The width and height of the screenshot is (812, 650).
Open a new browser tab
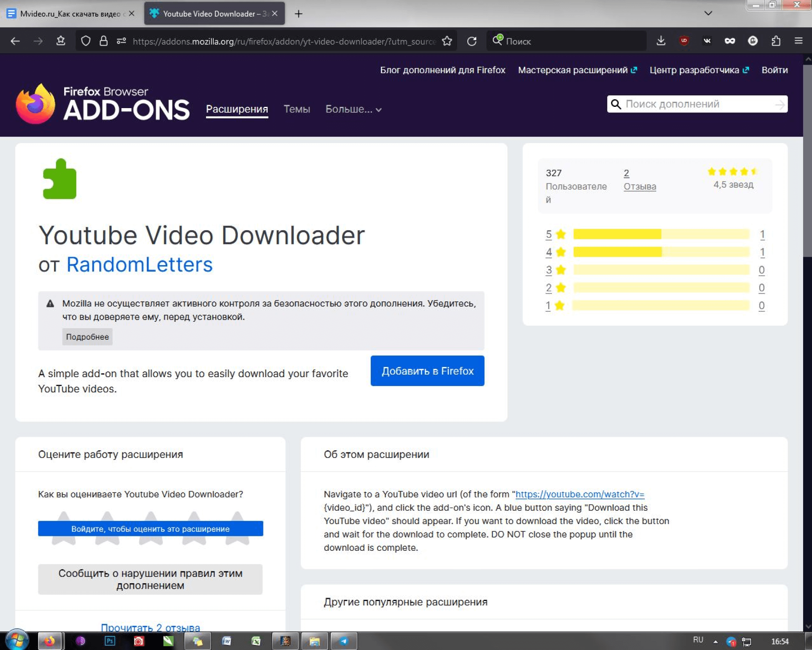pos(299,14)
